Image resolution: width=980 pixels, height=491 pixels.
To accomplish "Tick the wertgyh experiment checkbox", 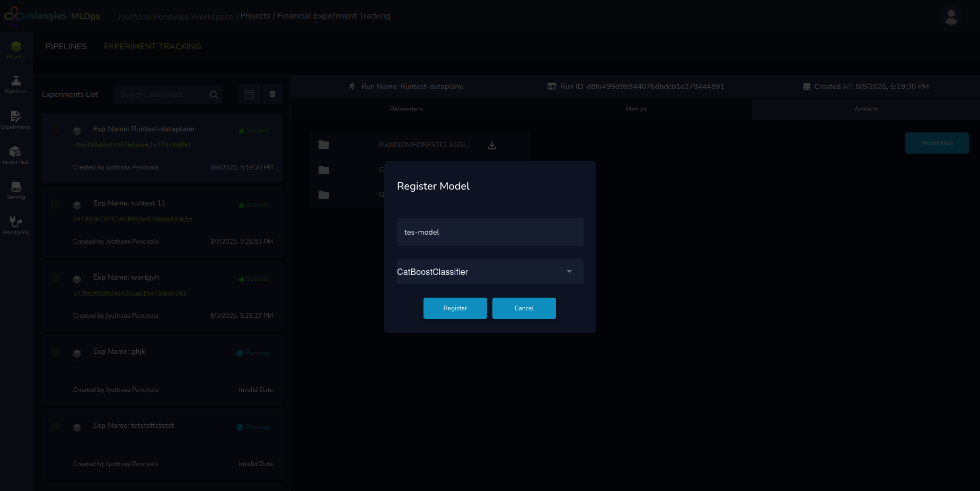I will coord(56,278).
